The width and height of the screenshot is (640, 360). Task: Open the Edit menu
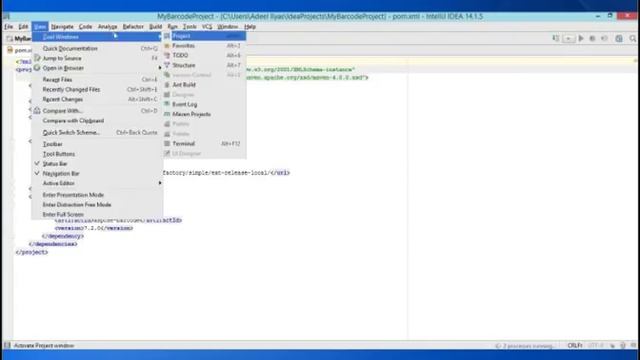[23, 27]
